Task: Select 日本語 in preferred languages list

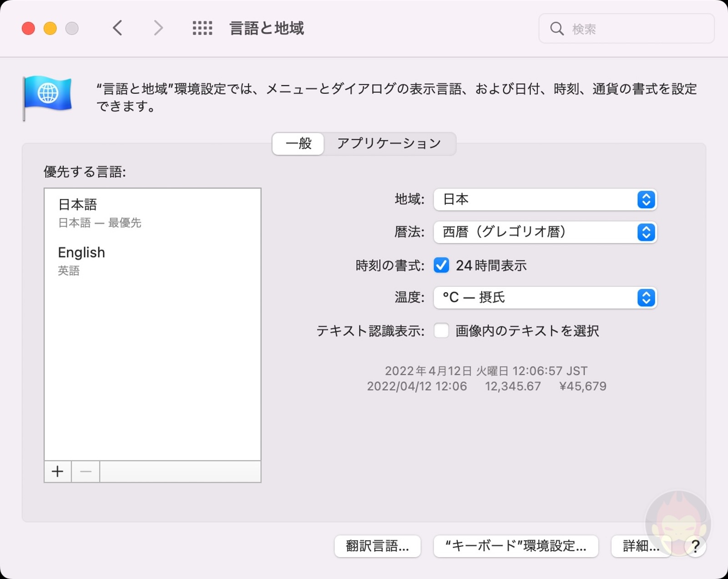Action: click(152, 213)
